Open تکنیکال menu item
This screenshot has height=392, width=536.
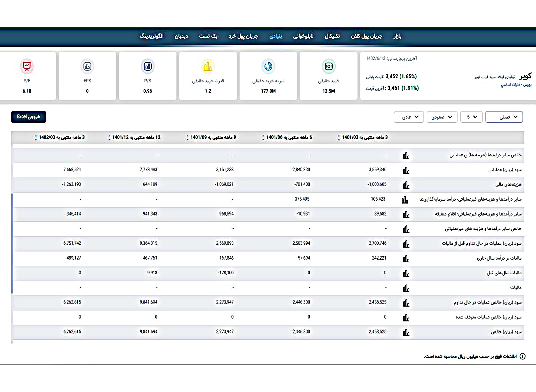(332, 36)
